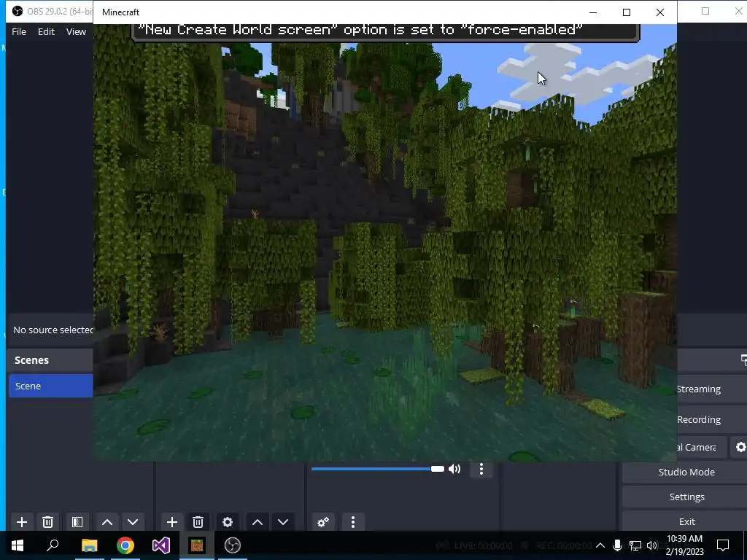The height and width of the screenshot is (560, 747).
Task: Add a new scene with the plus icon
Action: click(21, 522)
